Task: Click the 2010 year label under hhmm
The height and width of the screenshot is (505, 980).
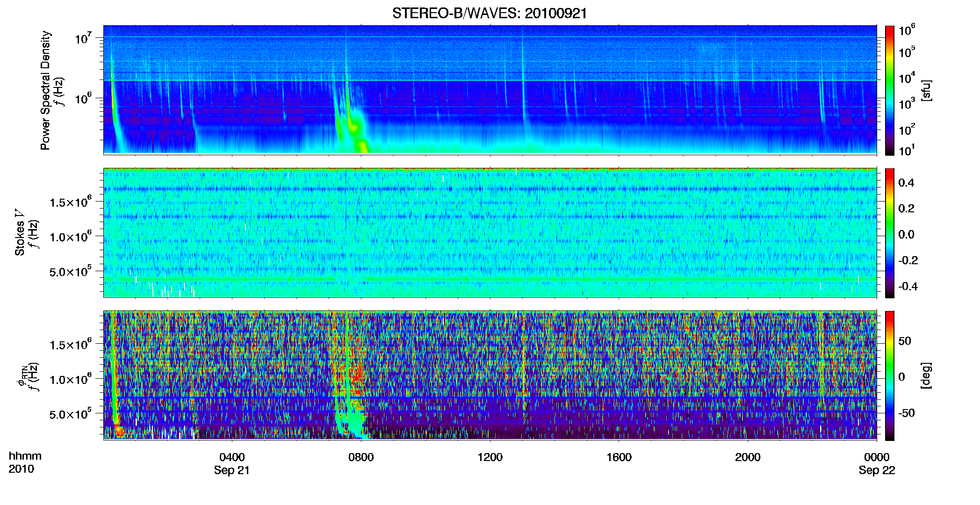Action: coord(21,469)
